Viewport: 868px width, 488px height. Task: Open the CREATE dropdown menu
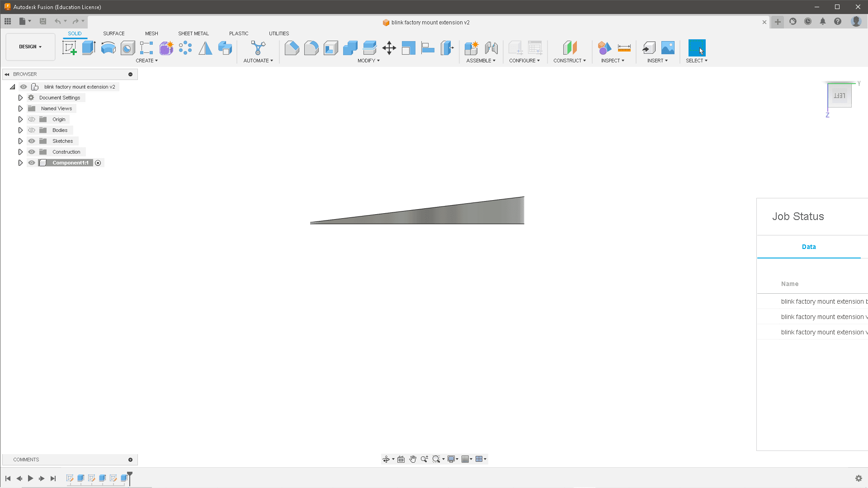tap(146, 61)
